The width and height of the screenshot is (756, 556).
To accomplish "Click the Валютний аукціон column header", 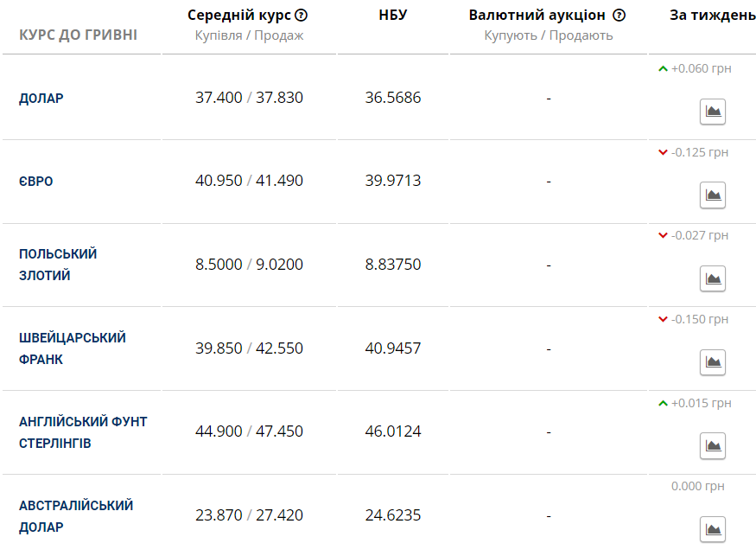I will coord(537,16).
